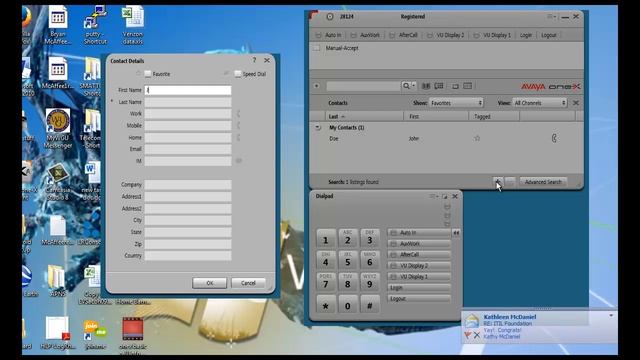Click Logout in the Avaya top toolbar

549,35
